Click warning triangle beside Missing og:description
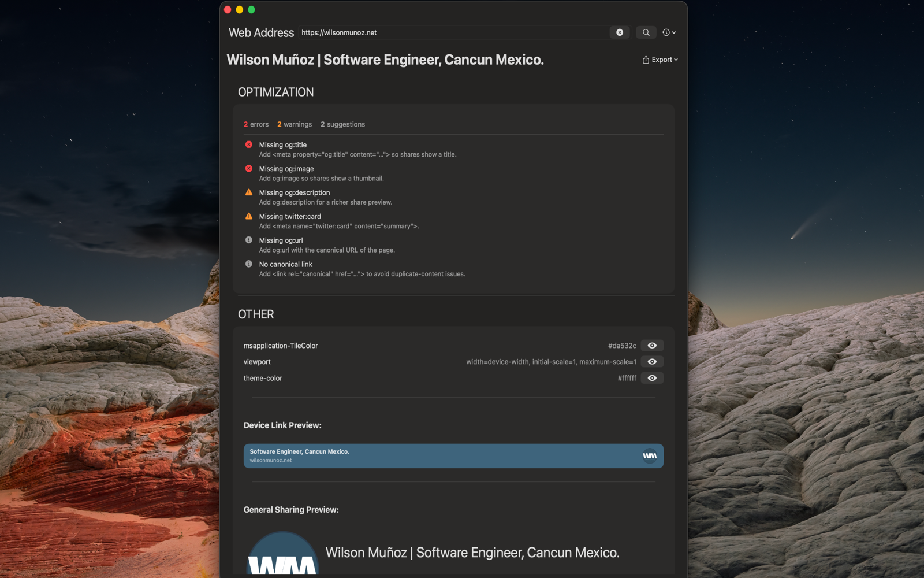This screenshot has width=924, height=578. 249,192
